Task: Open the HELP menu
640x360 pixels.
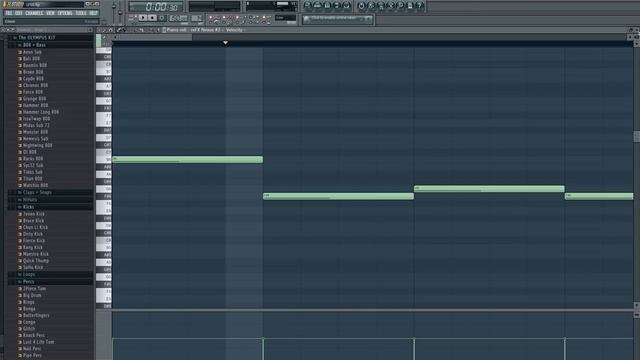Action: click(93, 13)
